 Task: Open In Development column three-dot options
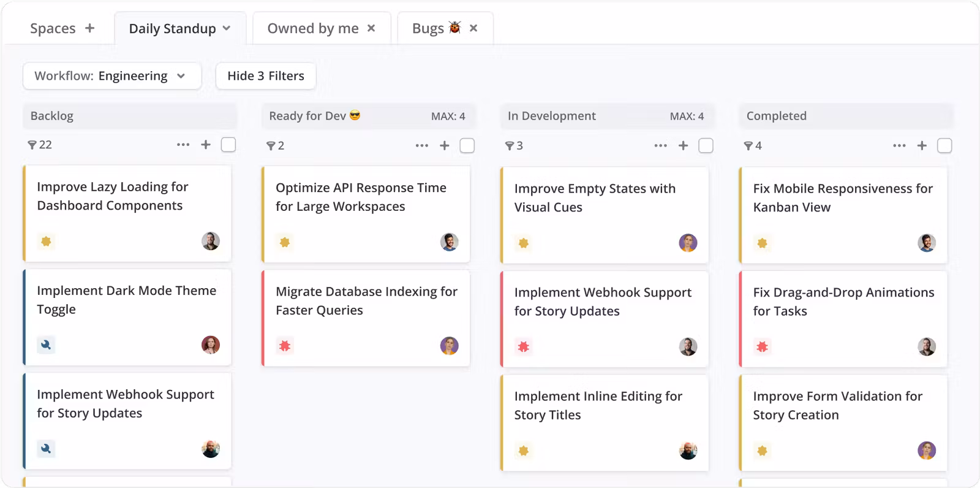(x=660, y=145)
